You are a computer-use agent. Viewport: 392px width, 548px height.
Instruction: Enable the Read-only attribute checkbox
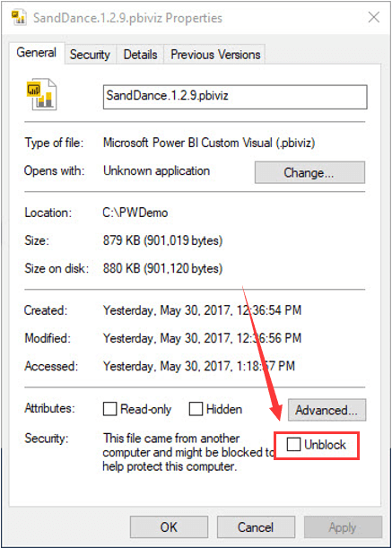pos(109,409)
